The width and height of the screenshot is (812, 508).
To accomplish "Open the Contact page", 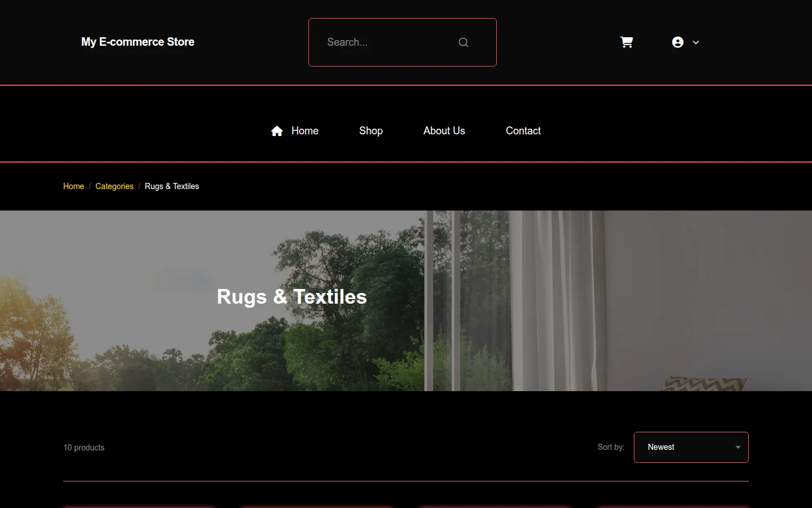I will click(x=523, y=131).
